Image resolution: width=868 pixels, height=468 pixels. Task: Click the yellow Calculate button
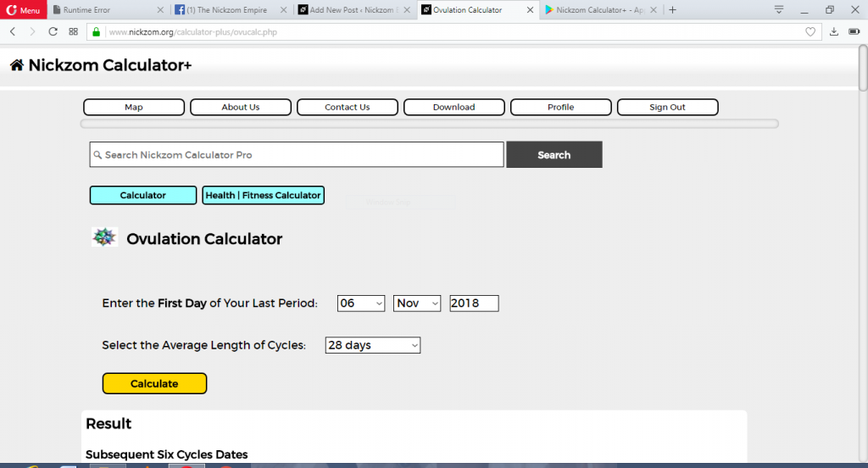pos(154,383)
